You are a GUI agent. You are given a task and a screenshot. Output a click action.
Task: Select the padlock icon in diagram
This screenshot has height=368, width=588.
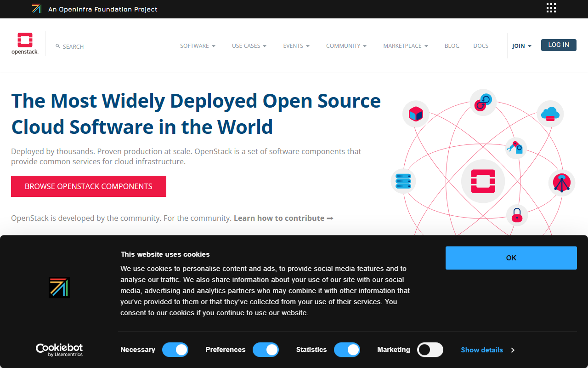click(517, 215)
